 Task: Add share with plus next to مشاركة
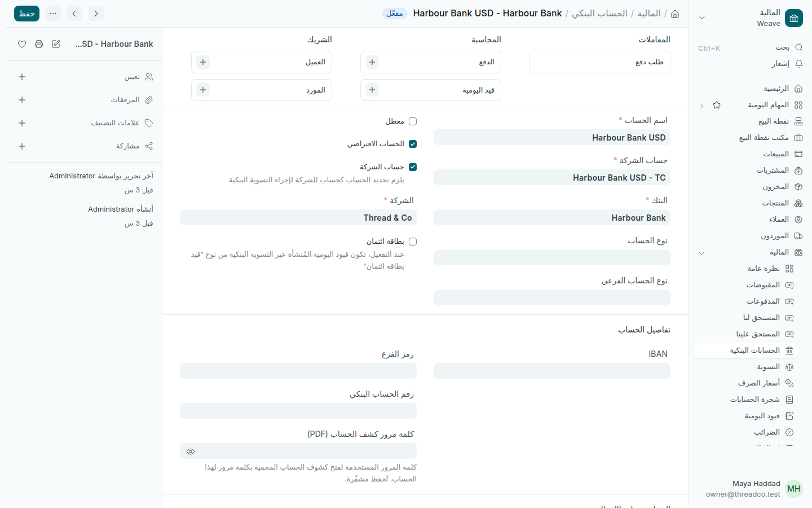click(x=22, y=146)
